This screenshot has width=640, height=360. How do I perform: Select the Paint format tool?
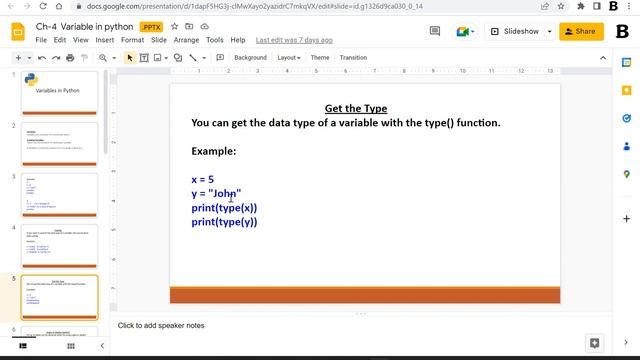(x=84, y=58)
